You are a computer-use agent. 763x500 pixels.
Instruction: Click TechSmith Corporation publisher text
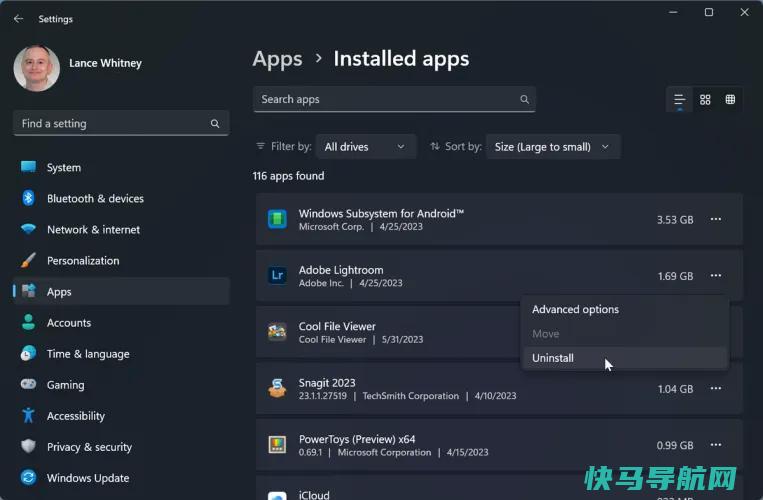click(x=411, y=396)
